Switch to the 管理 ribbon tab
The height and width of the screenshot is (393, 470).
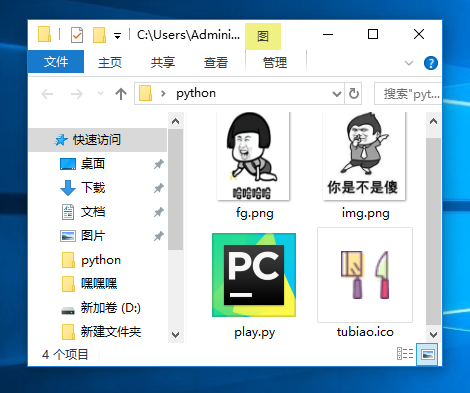[275, 62]
